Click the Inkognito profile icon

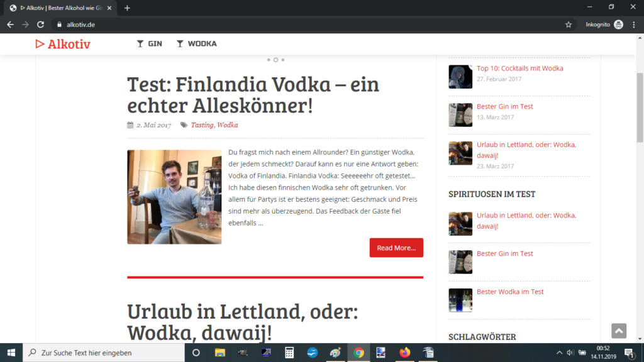click(619, 25)
